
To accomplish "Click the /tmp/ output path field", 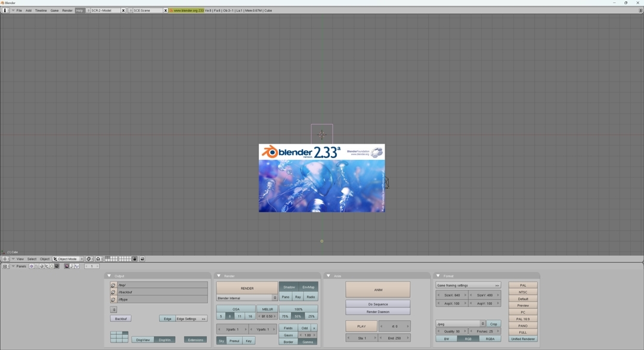I will click(x=162, y=285).
